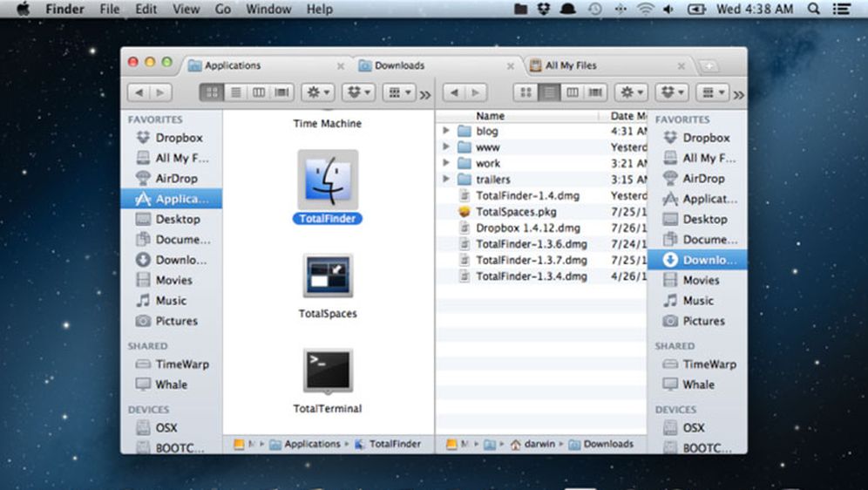Select the TotalTerminal app icon

click(x=328, y=371)
